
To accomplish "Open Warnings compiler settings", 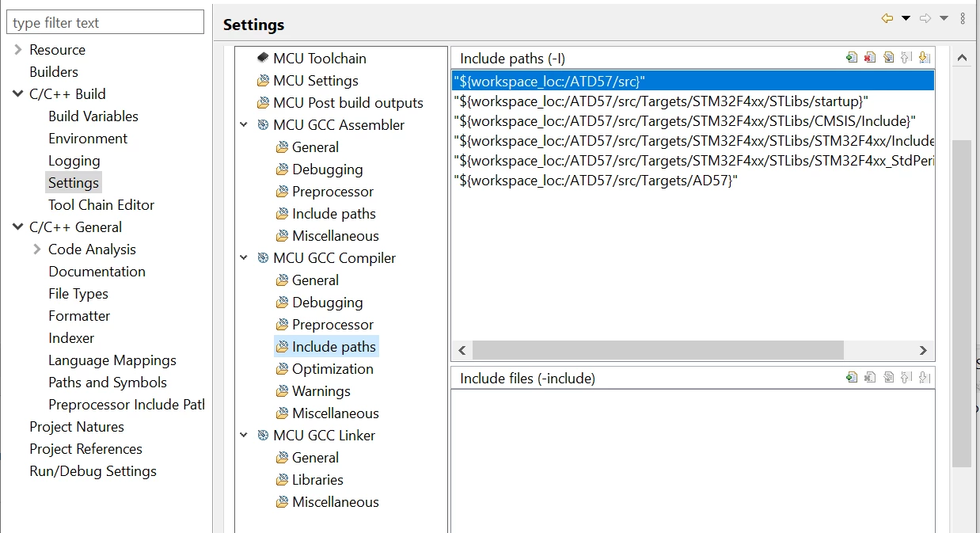I will [x=321, y=390].
